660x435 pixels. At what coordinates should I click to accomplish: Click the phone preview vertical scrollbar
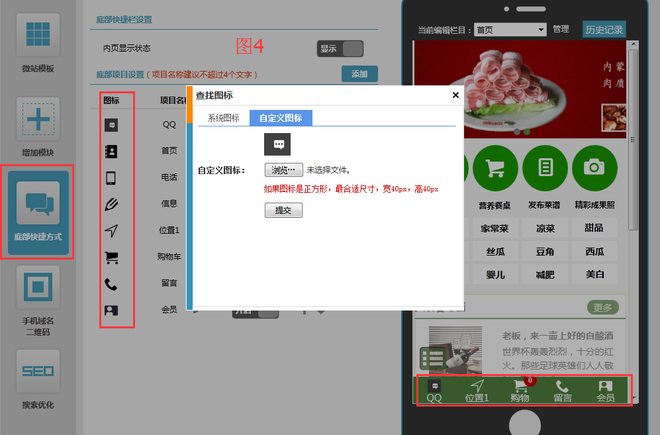pos(632,139)
